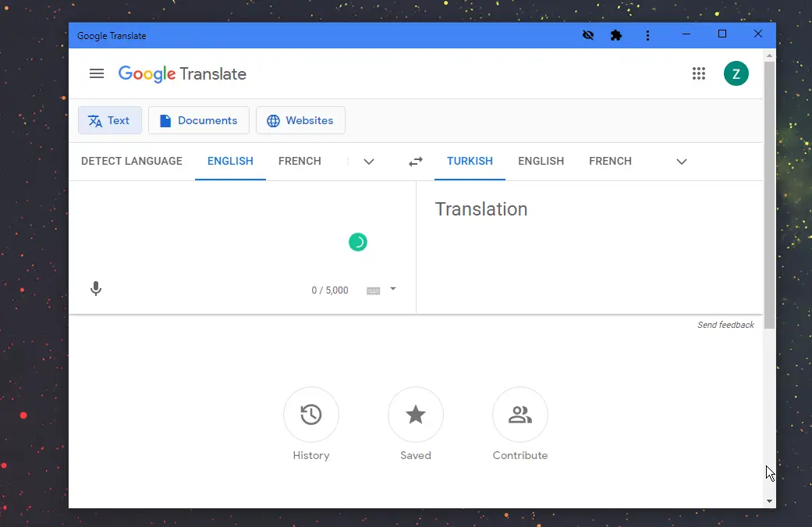Click the green Grammarly circle icon
Image resolution: width=812 pixels, height=527 pixels.
pos(358,242)
